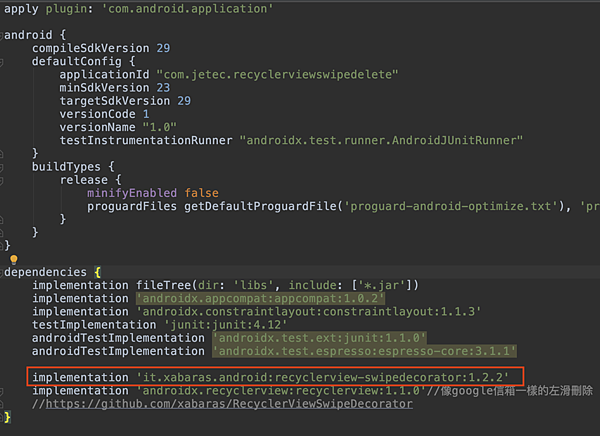Collapse the defaultConfig block fold marker
The height and width of the screenshot is (436, 600).
2,61
